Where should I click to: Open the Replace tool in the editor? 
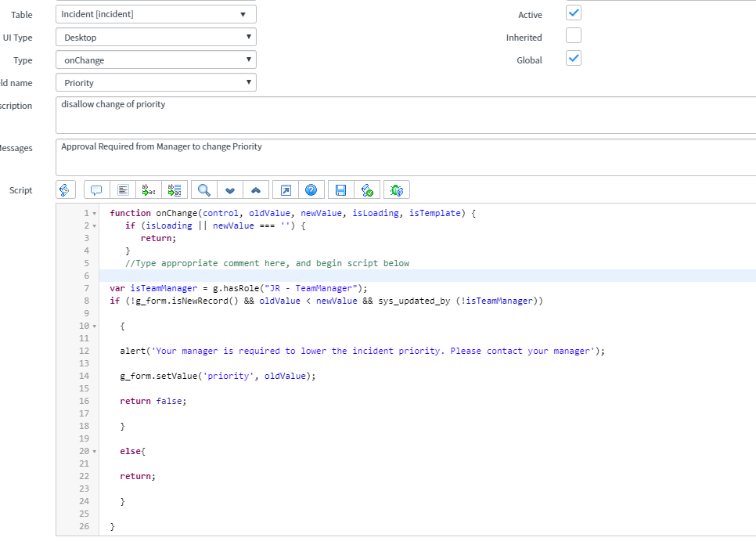(149, 189)
